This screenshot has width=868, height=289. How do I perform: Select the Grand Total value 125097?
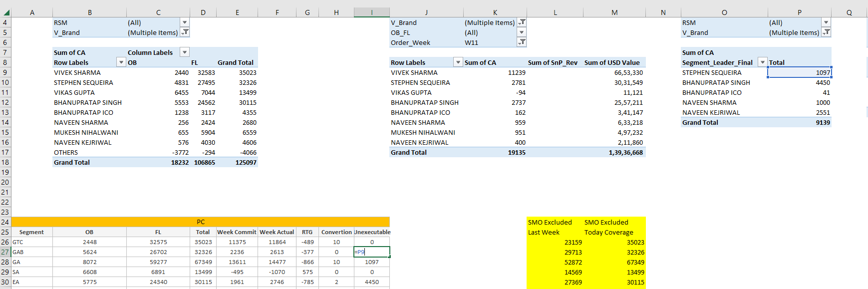click(x=246, y=162)
